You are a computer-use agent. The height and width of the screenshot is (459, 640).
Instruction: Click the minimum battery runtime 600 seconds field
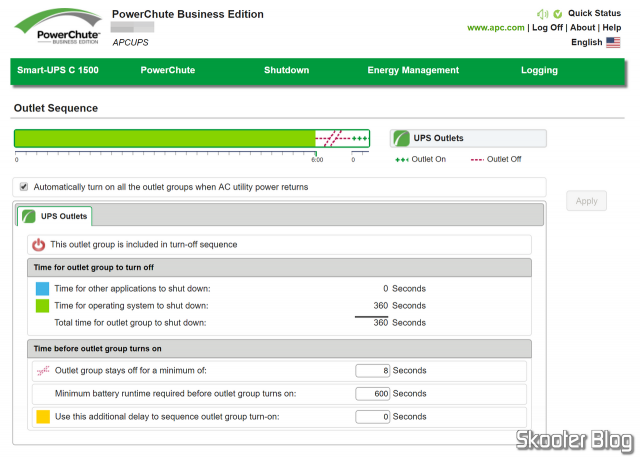click(x=372, y=394)
